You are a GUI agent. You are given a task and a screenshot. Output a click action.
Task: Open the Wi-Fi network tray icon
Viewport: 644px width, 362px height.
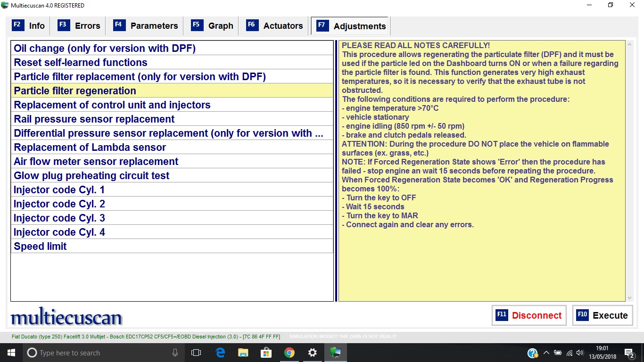570,353
